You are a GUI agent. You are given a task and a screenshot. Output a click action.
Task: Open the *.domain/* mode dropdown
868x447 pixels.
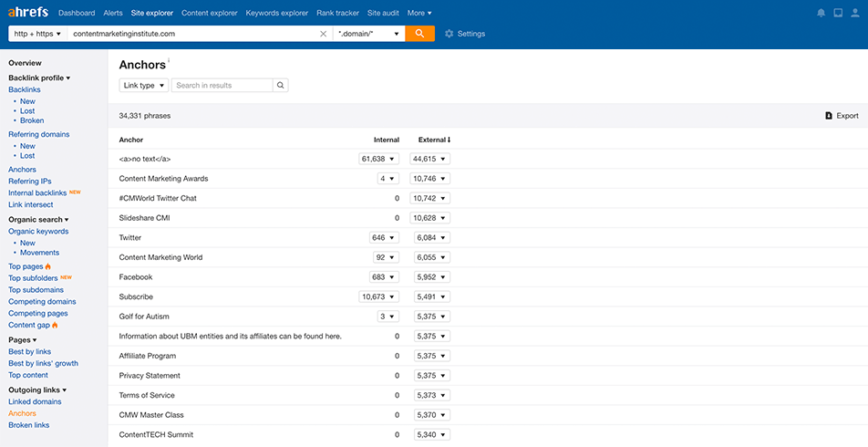[x=369, y=34]
